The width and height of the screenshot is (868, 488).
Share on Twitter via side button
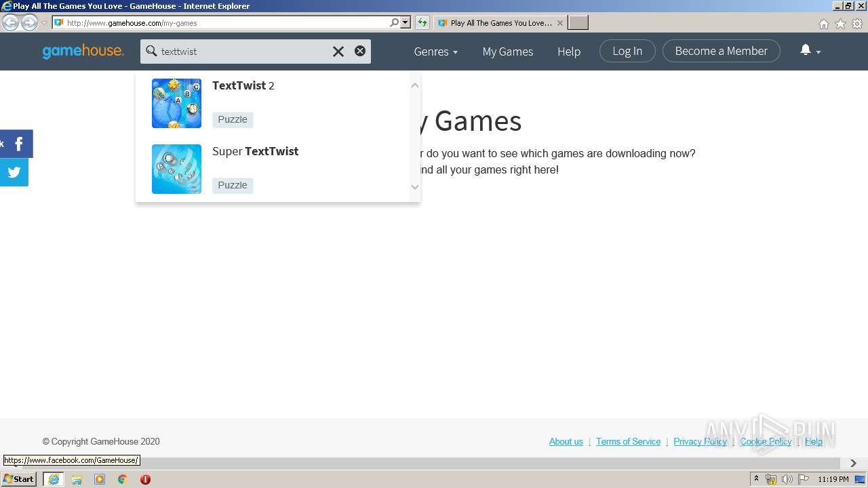[14, 172]
